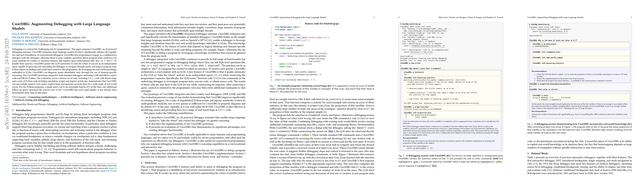Image resolution: width=644 pixels, height=191 pixels.
Task: Follow citation [6] after 'original sample'
Action: point(325,112)
